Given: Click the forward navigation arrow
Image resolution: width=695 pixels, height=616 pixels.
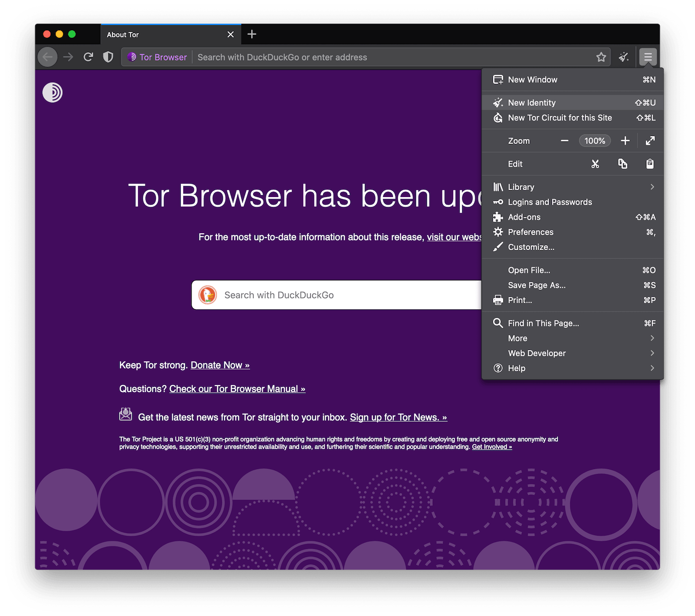Looking at the screenshot, I should click(x=68, y=57).
